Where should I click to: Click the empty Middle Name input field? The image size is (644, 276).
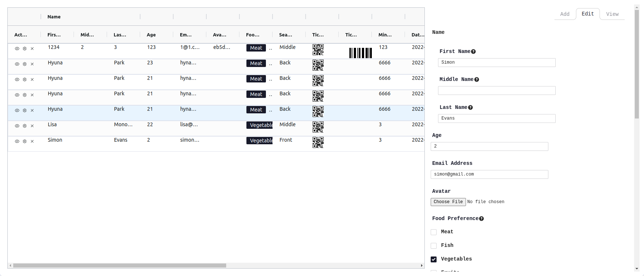click(497, 91)
